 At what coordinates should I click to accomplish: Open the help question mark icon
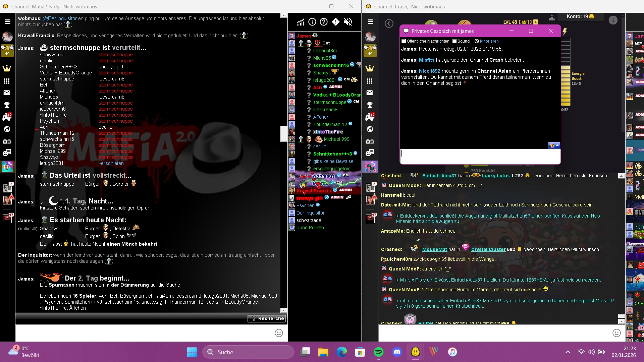tap(324, 22)
